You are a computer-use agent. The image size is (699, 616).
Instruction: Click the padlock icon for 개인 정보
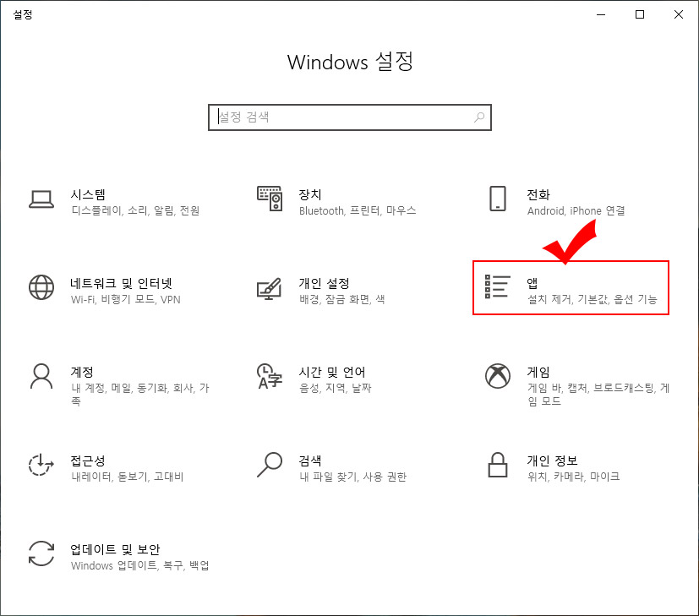point(498,465)
